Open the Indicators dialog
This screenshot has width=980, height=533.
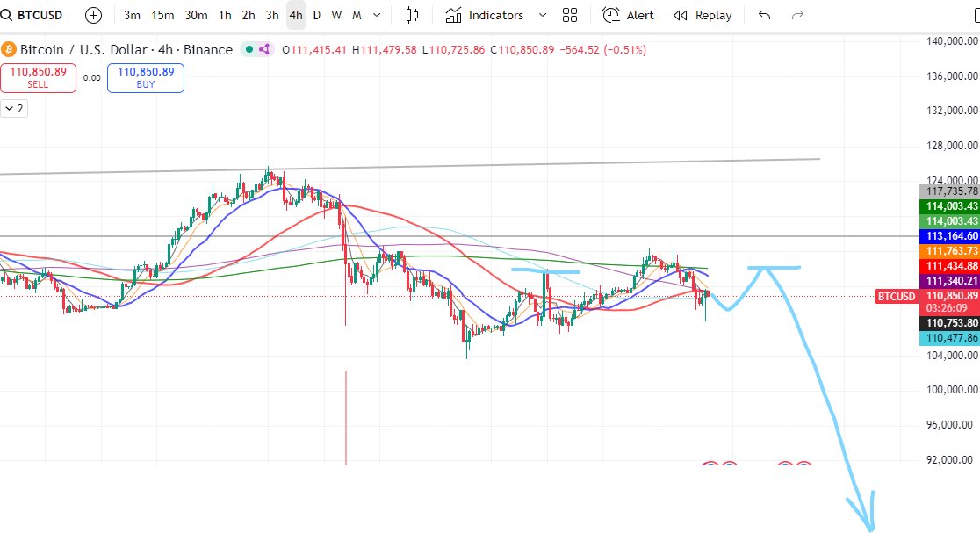(x=485, y=15)
